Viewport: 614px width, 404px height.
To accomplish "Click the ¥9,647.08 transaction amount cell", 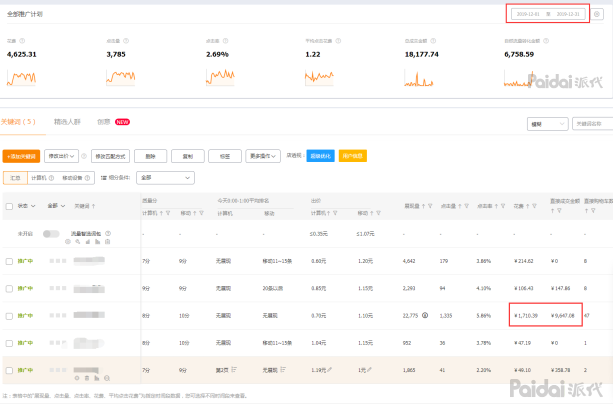I will coord(562,316).
